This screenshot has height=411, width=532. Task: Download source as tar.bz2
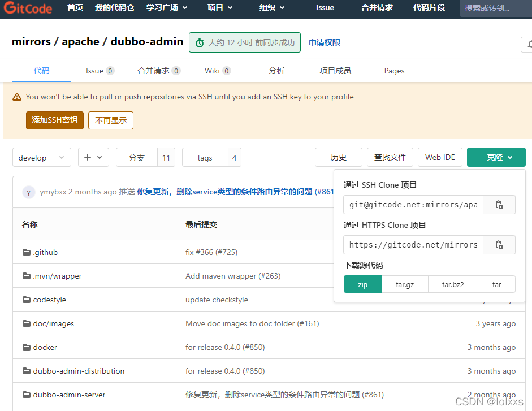pos(453,284)
